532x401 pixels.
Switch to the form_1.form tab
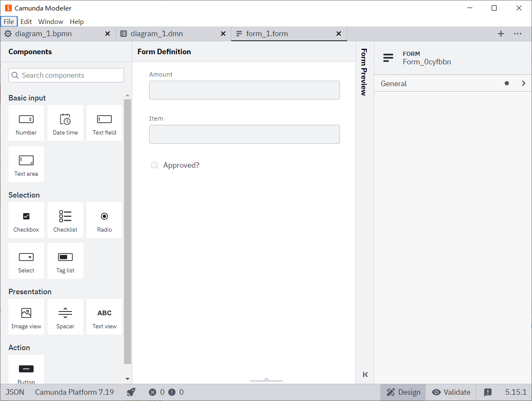pos(289,34)
